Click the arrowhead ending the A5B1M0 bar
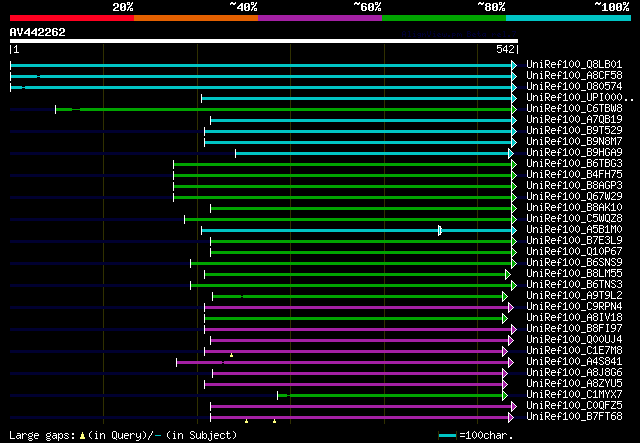The image size is (640, 443). tap(514, 231)
